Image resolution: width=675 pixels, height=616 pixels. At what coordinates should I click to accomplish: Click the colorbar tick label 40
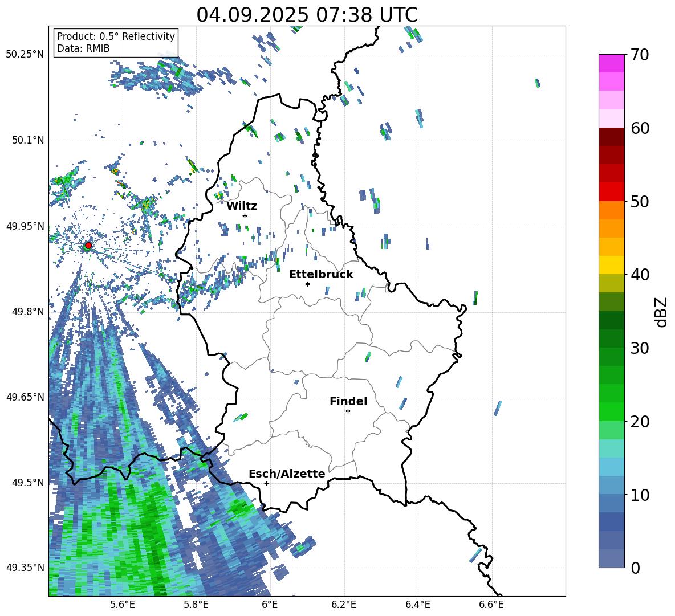640,275
